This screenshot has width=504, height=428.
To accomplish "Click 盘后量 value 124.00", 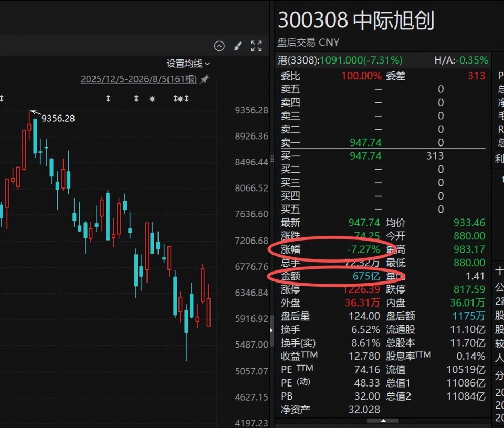I will pos(364,316).
